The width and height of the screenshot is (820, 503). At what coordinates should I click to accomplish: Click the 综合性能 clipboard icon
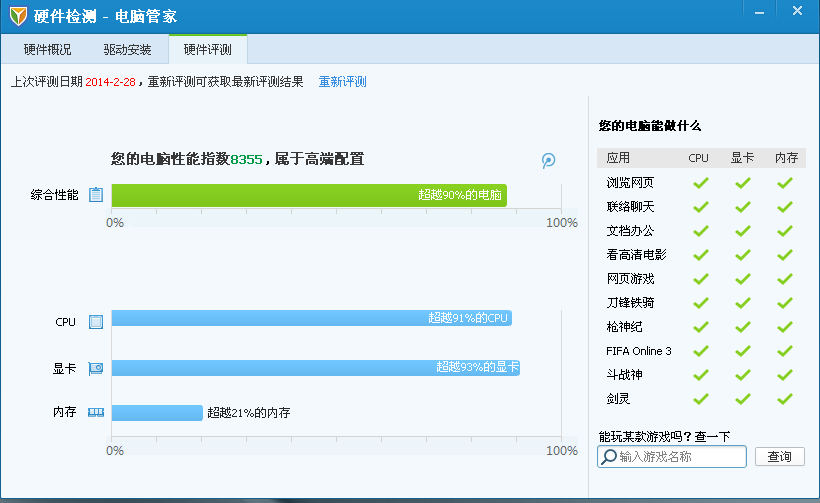pyautogui.click(x=96, y=195)
